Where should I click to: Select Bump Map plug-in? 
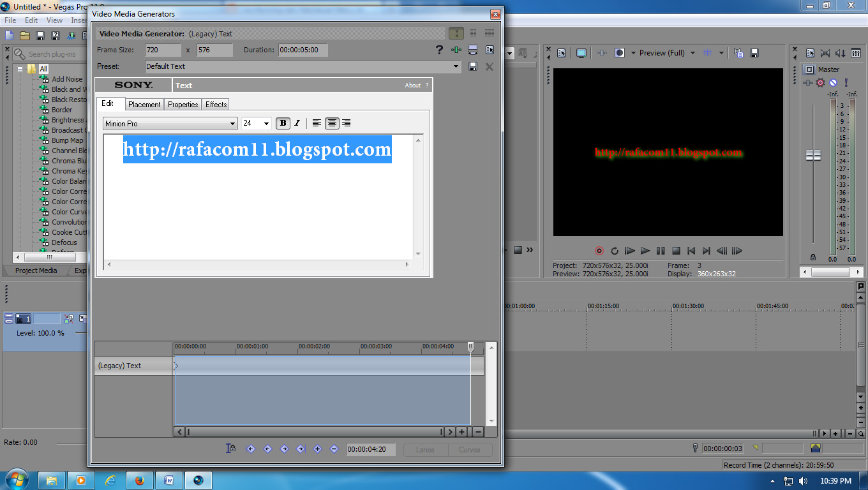pyautogui.click(x=67, y=140)
